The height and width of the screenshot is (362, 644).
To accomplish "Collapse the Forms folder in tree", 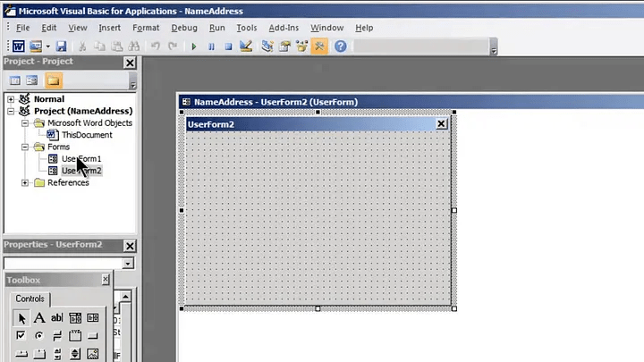I will [x=25, y=147].
